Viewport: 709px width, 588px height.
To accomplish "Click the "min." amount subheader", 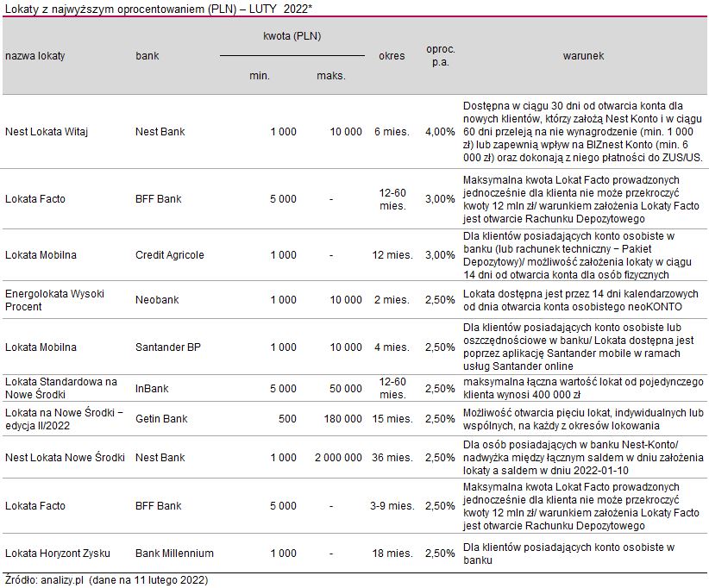I will [260, 76].
